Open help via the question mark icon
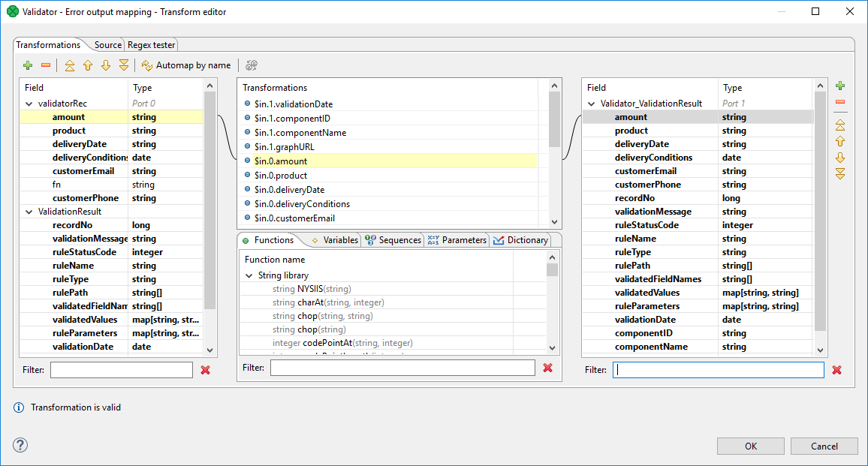Viewport: 868px width, 466px height. (20, 444)
